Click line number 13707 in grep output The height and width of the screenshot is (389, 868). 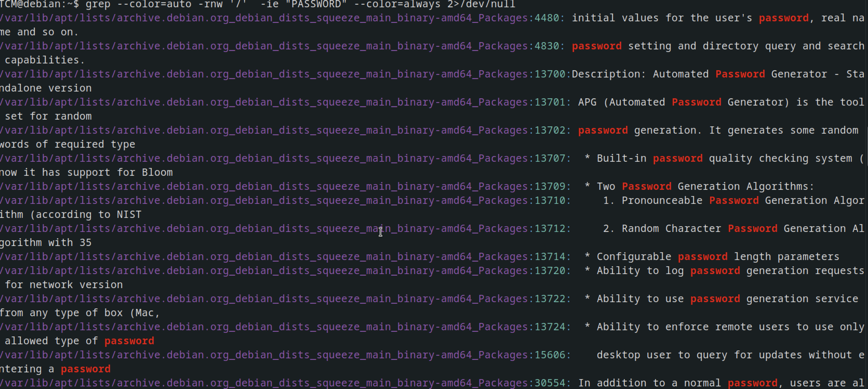pos(550,158)
